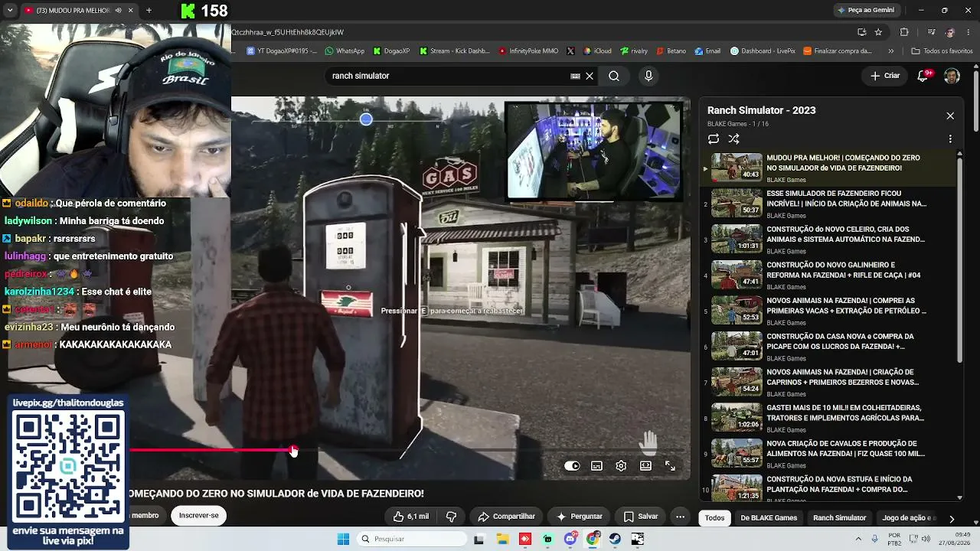Click the Inscrever-se subscribe button
Screen dimensions: 980x551
coord(198,516)
